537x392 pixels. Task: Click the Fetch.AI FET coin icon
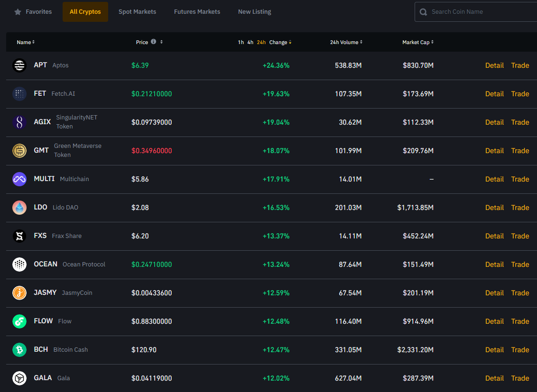pos(19,94)
